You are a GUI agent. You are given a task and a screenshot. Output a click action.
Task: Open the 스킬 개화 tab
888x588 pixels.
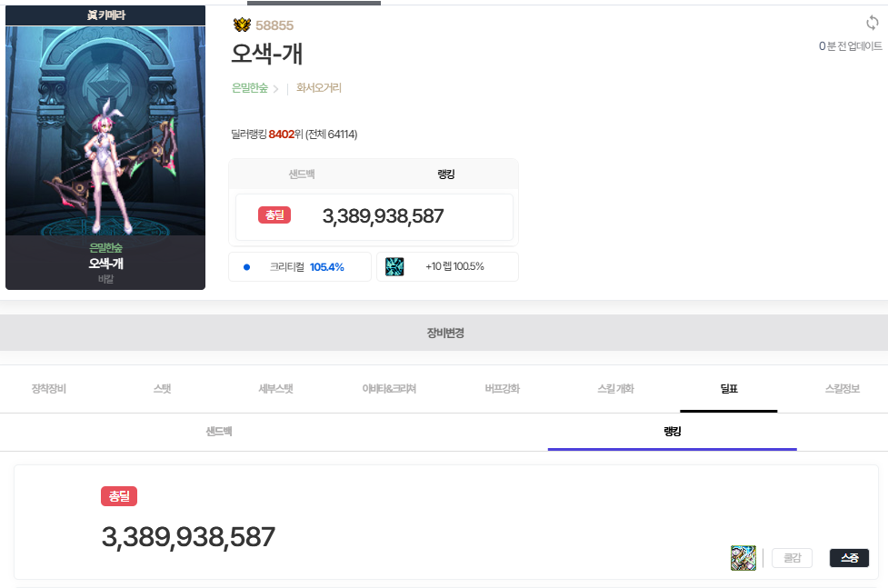pos(615,389)
